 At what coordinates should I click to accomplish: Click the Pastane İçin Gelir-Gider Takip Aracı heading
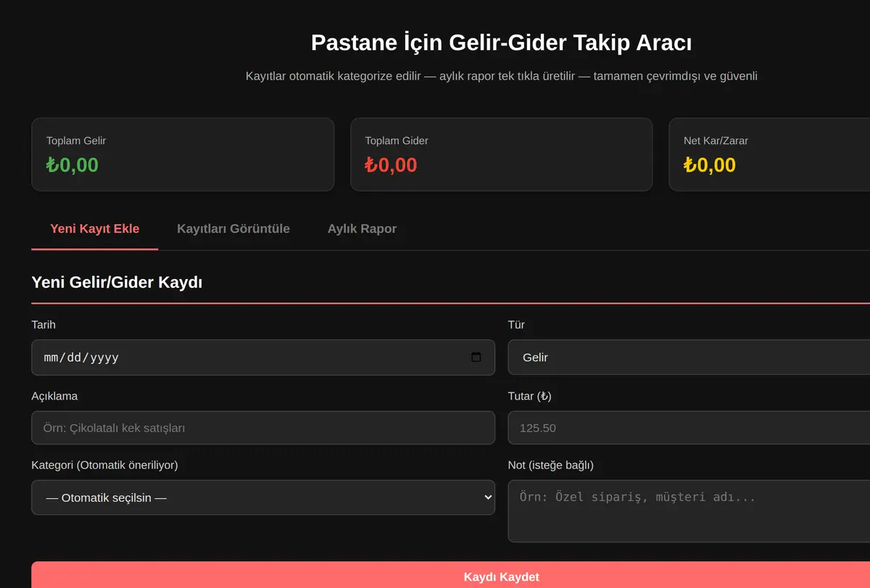pyautogui.click(x=502, y=43)
